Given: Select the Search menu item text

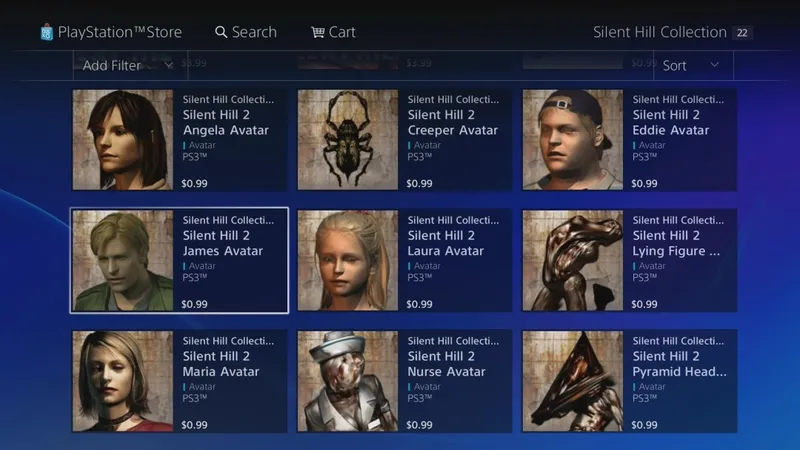Looking at the screenshot, I should coord(254,32).
